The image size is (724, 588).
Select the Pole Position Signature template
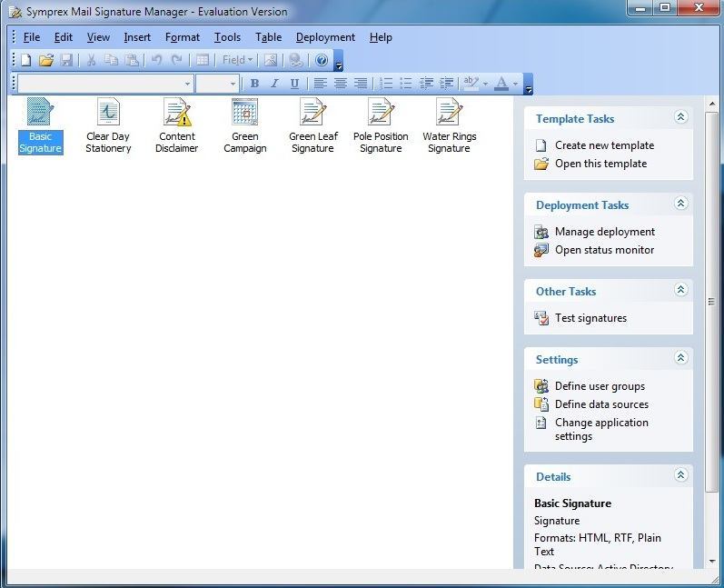[381, 125]
